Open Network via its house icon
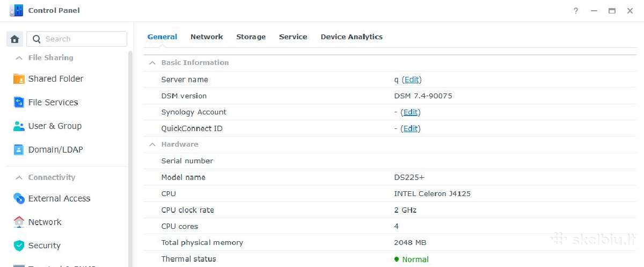Screen dimensions: 644x267 point(19,222)
